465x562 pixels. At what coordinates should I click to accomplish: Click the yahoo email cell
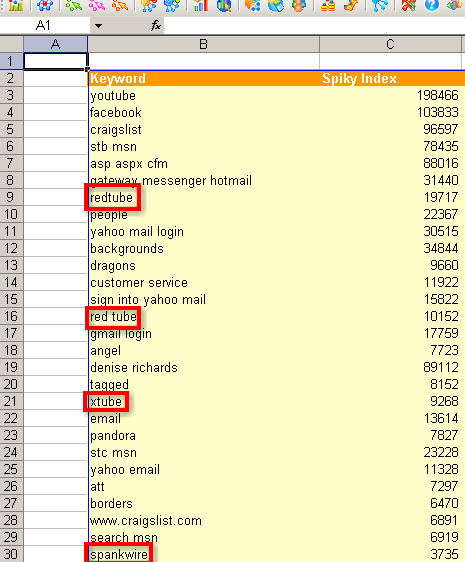203,469
